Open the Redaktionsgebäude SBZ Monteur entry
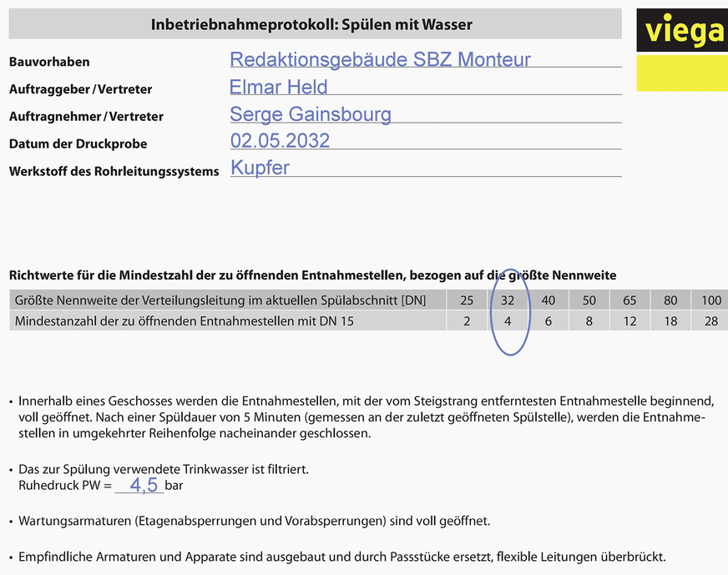This screenshot has height=575, width=728. point(381,58)
